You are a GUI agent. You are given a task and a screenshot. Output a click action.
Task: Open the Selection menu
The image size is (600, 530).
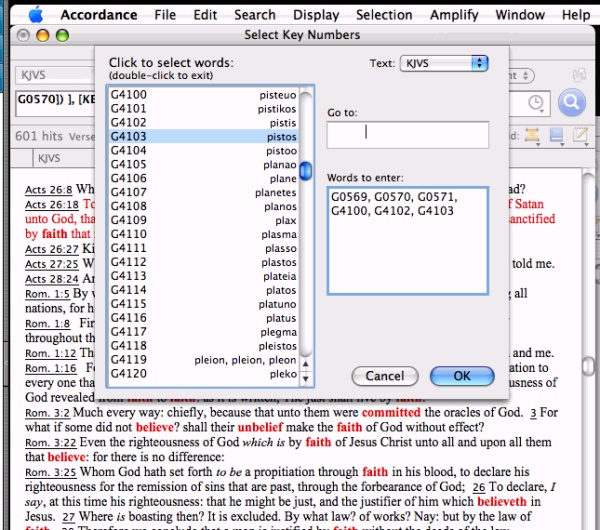pos(384,15)
